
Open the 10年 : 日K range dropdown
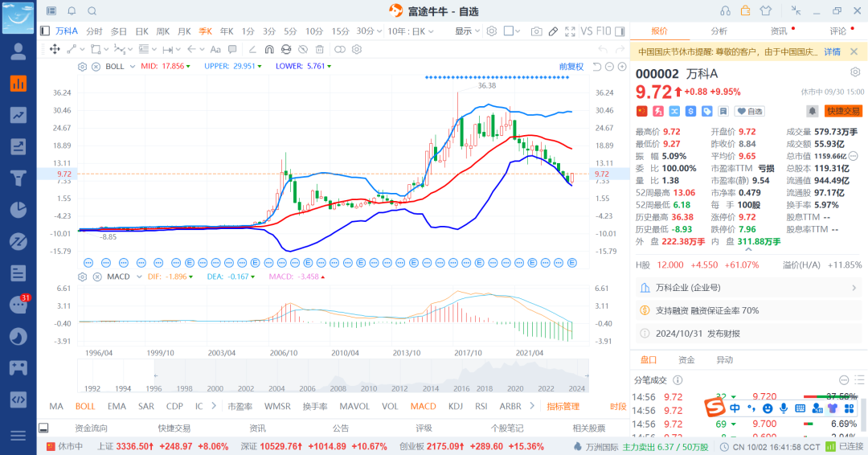coord(410,31)
